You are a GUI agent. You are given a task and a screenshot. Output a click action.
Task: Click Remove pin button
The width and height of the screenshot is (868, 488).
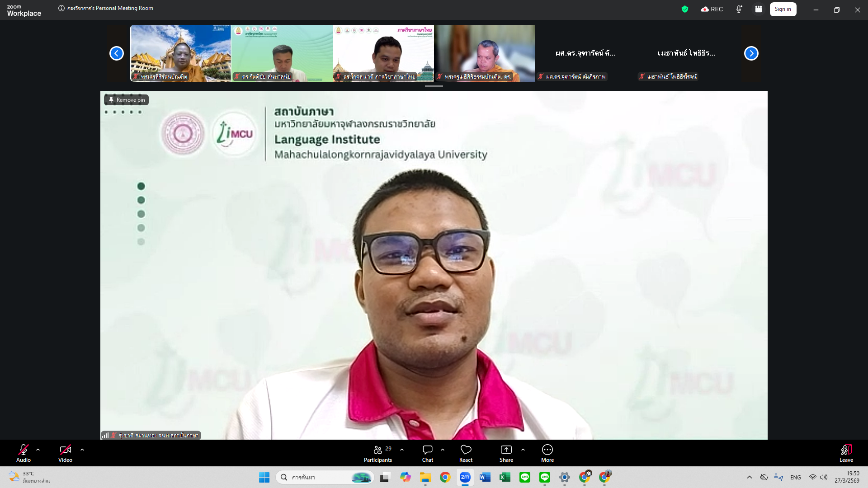pyautogui.click(x=127, y=100)
